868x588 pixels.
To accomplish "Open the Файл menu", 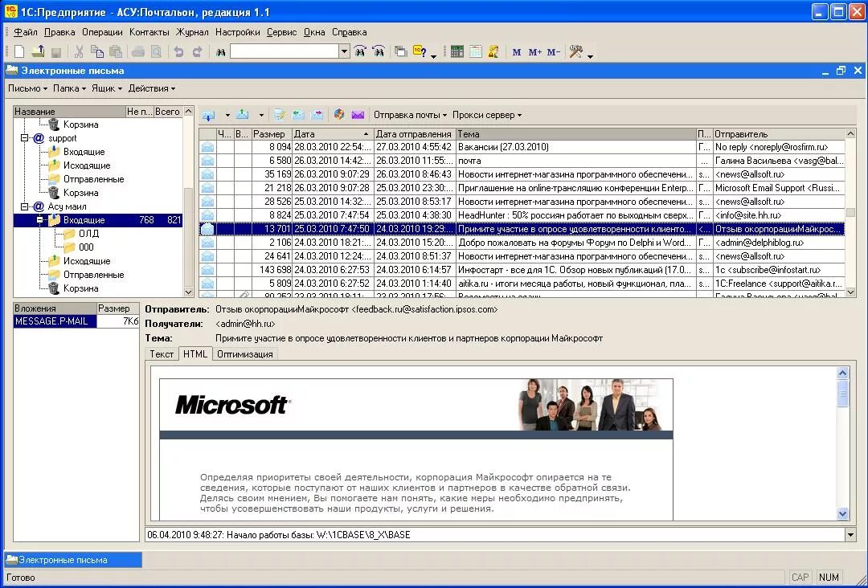I will 26,32.
